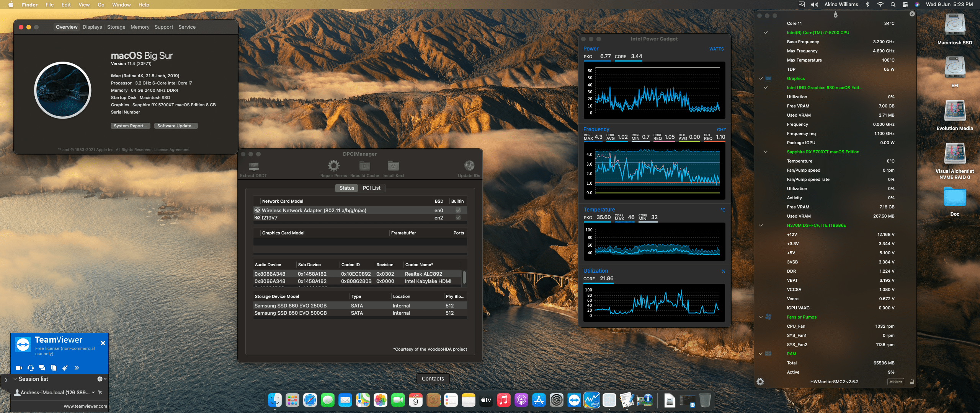Open HWMonitorSMC2 settings gear icon

[x=760, y=382]
